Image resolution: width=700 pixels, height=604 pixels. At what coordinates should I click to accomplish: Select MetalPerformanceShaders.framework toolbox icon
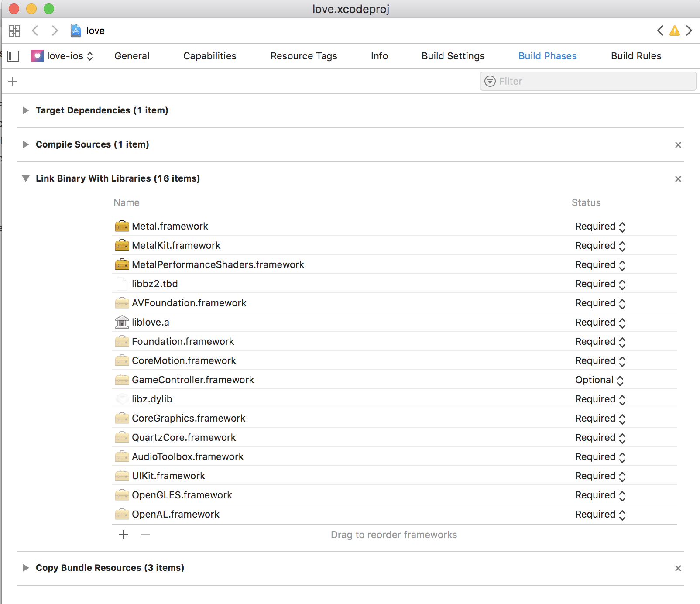[x=122, y=264]
